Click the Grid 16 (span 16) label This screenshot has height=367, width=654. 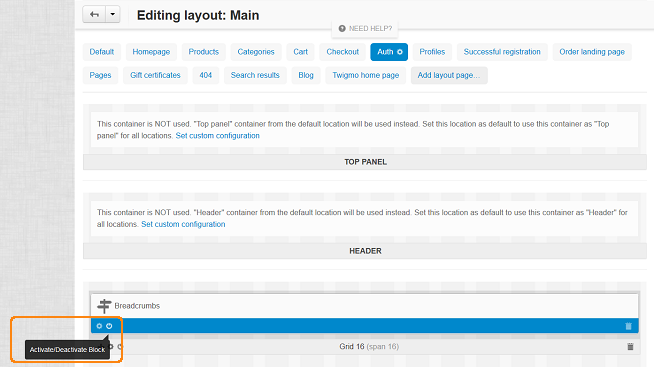(369, 347)
